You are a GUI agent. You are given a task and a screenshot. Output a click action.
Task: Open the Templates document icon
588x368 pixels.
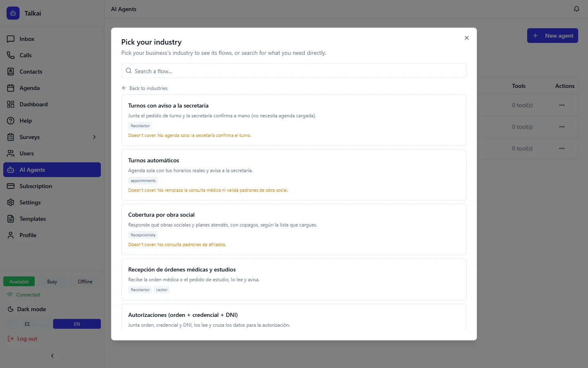(11, 219)
